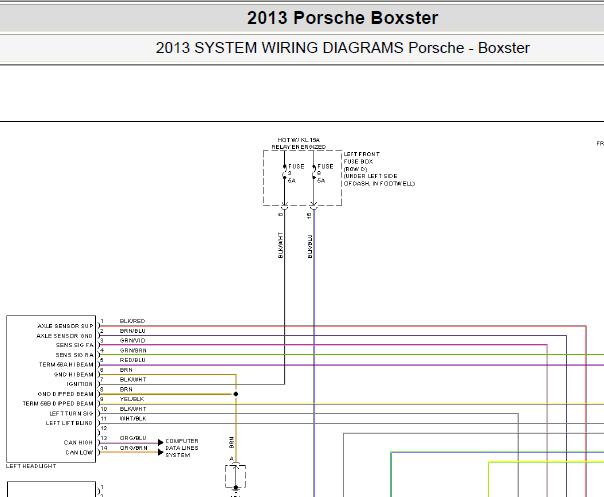The image size is (604, 497).
Task: Select the 'HOT W/ KL 15A' label
Action: 299,140
